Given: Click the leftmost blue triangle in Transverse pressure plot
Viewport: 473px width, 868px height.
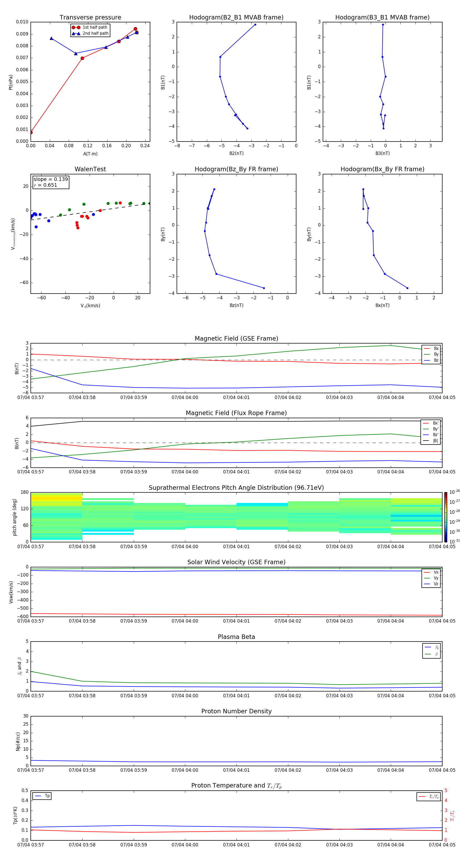Looking at the screenshot, I should (x=51, y=38).
